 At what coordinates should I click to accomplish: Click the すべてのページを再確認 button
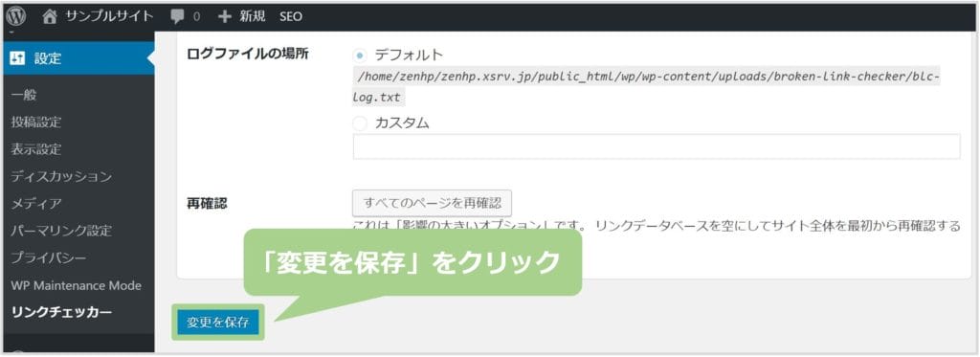[432, 203]
